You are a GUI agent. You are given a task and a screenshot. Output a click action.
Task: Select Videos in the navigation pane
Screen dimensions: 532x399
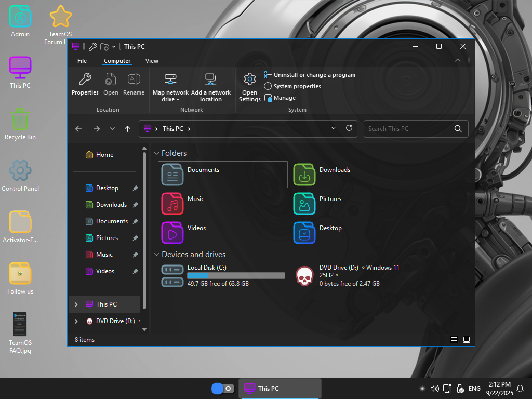tap(100, 271)
